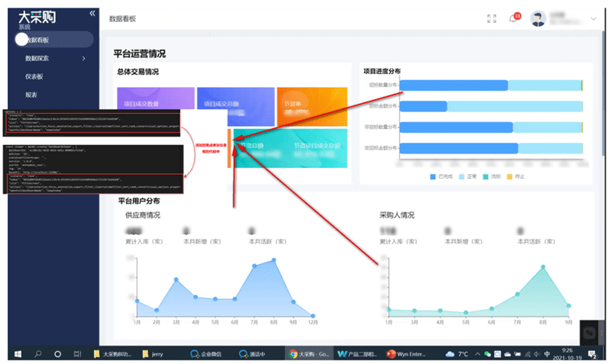Image resolution: width=611 pixels, height=364 pixels.
Task: Click 节资项目成交总额 on the teal card
Action: tap(317, 146)
